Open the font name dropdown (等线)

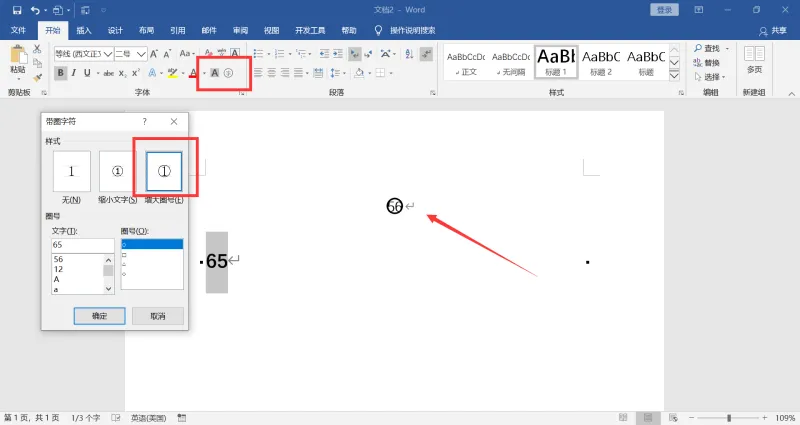108,54
